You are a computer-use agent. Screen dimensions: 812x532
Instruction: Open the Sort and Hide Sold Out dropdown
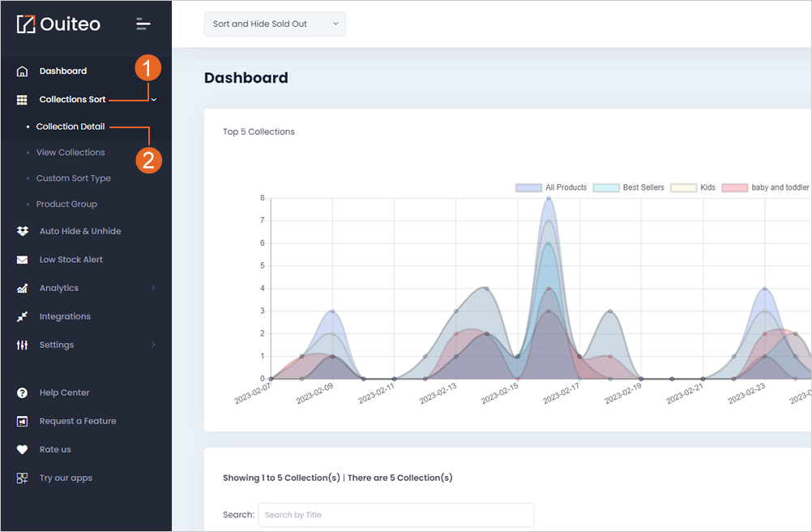pyautogui.click(x=275, y=24)
